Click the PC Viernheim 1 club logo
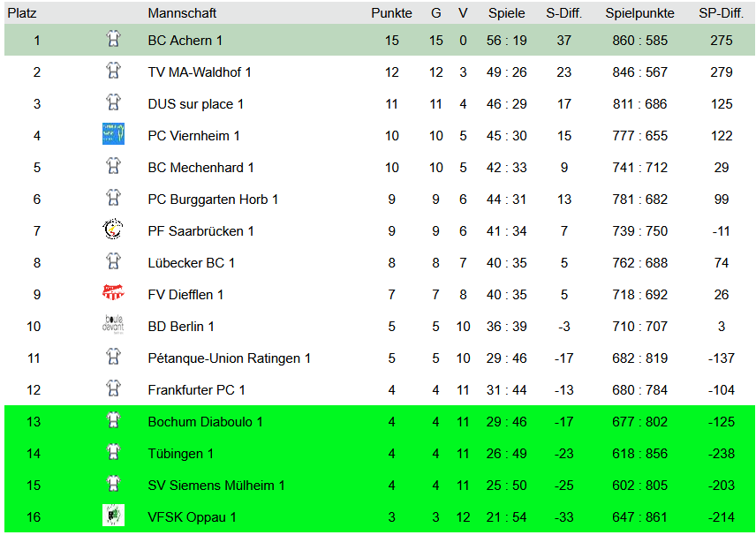Screen dimensions: 756x535 click(x=113, y=133)
